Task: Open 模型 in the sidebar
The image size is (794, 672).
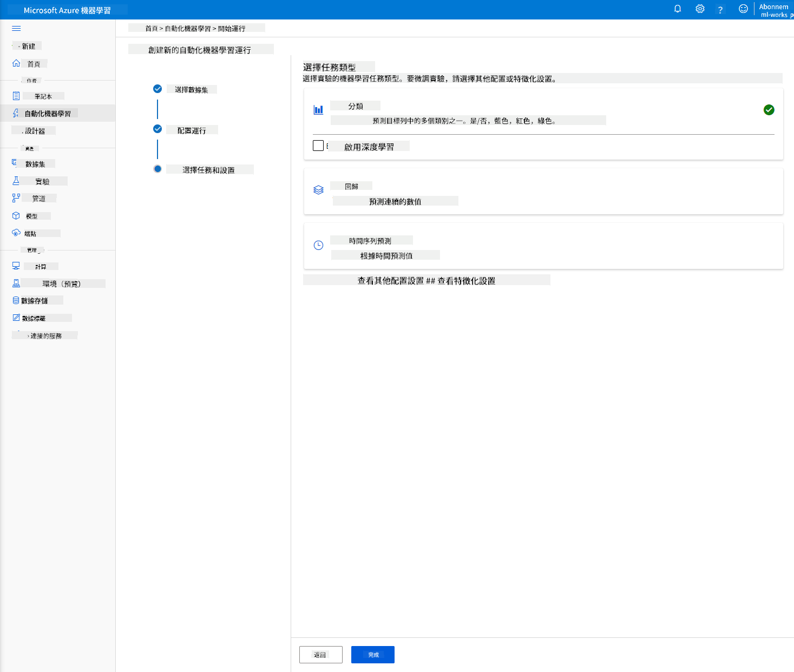Action: coord(32,216)
